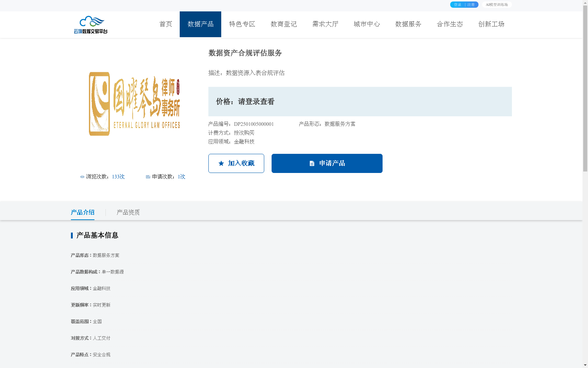Click the 133次 view count
This screenshot has height=368, width=588.
click(x=118, y=177)
